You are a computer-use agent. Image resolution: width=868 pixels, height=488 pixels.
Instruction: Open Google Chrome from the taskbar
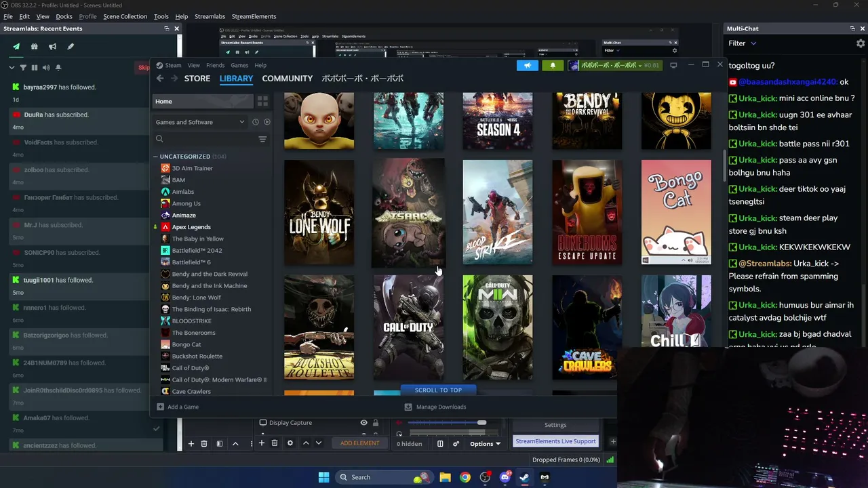tap(465, 477)
